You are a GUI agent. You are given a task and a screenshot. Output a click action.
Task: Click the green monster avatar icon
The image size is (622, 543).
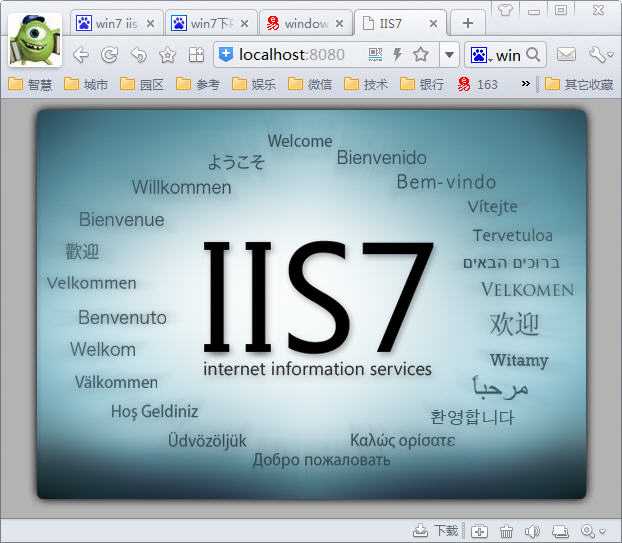[35, 40]
